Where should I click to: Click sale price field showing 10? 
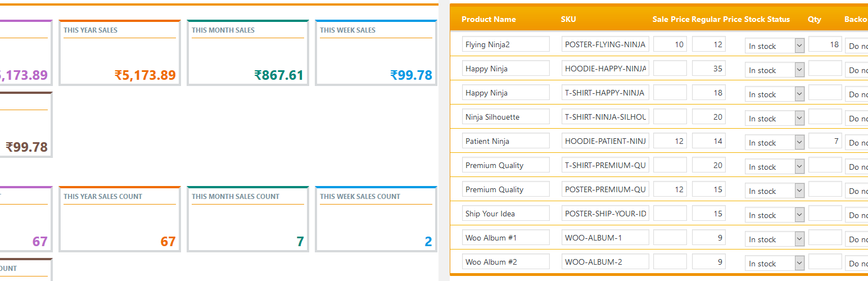tap(670, 44)
